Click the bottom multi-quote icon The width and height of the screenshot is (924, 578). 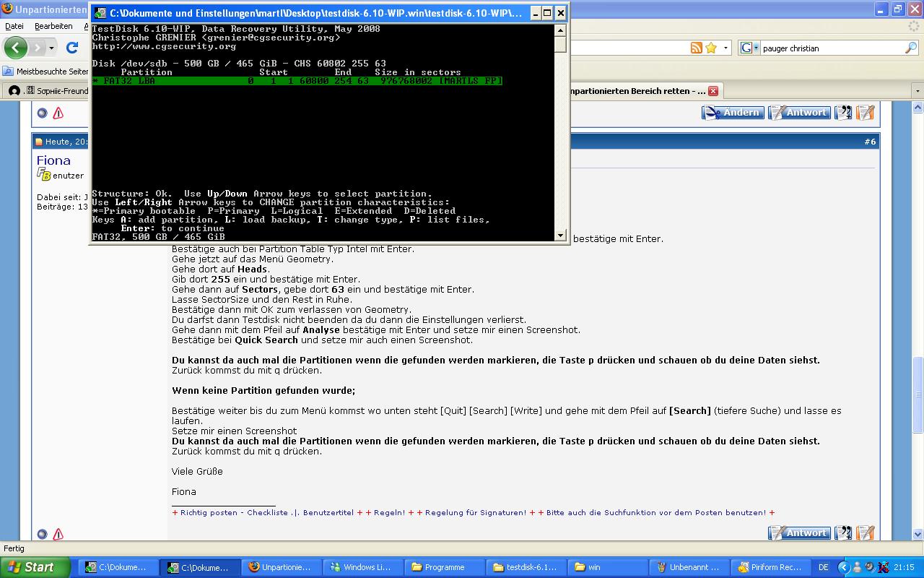843,533
